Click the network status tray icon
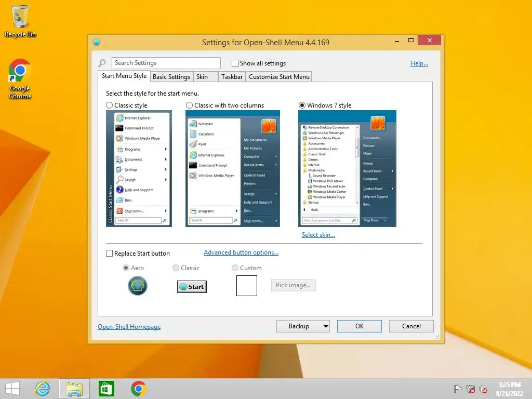The image size is (532, 399). (x=471, y=389)
